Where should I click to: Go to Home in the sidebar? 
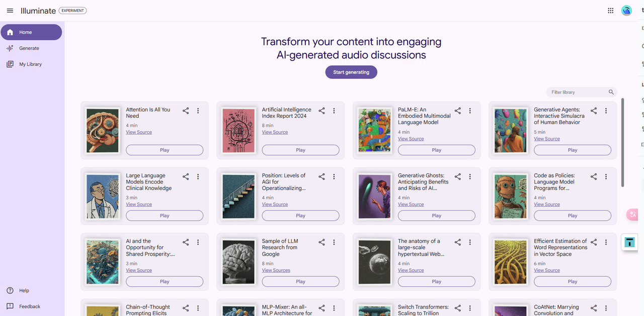point(31,32)
